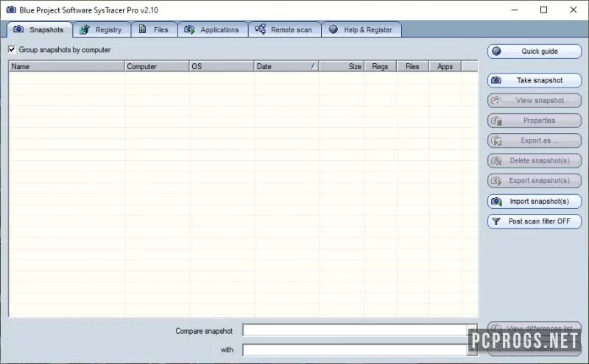Select the Remote scan tab
Viewport: 589px width, 364px height.
tap(284, 29)
